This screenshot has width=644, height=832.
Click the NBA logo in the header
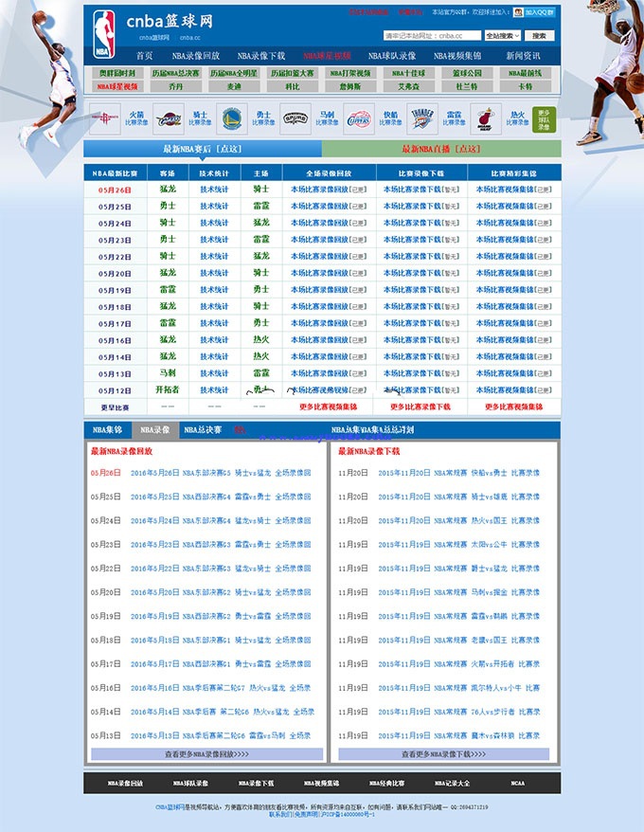coord(102,31)
